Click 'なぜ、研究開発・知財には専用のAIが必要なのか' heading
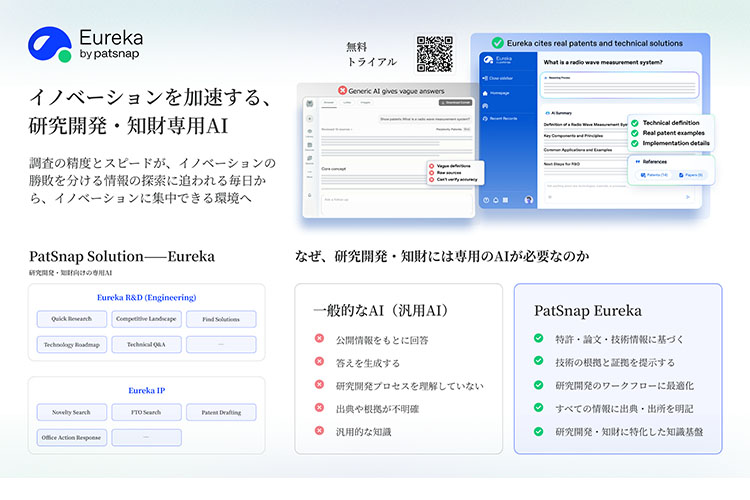 (442, 256)
